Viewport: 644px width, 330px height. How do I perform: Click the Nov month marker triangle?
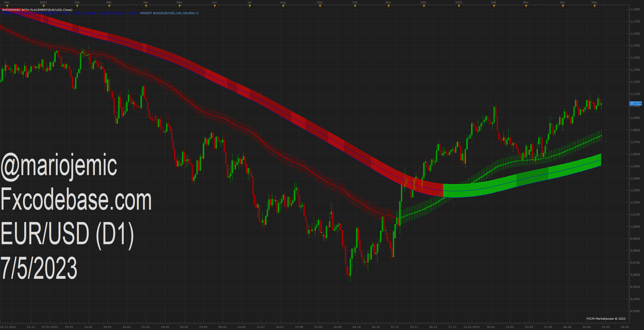coord(389,6)
